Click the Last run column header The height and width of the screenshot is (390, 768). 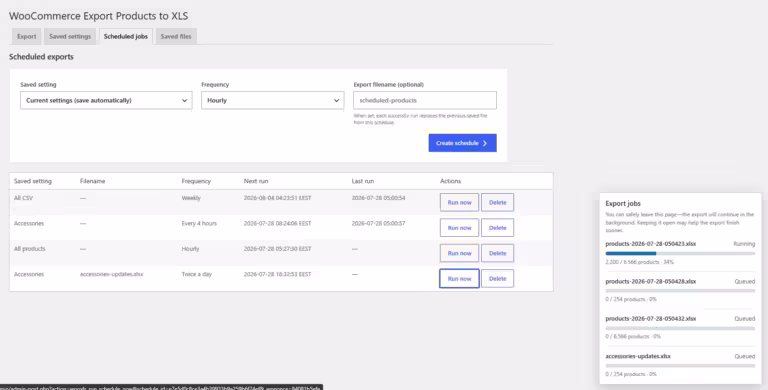pos(362,181)
